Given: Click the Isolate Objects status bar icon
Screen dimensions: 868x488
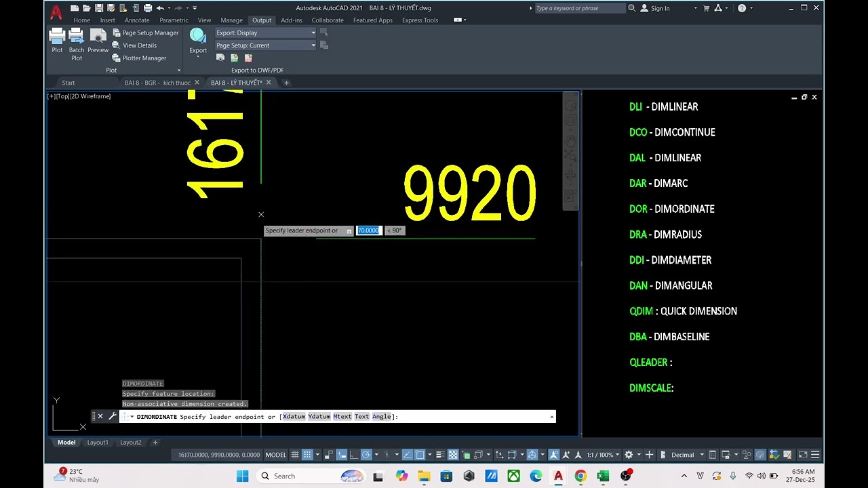Looking at the screenshot, I should [x=747, y=455].
